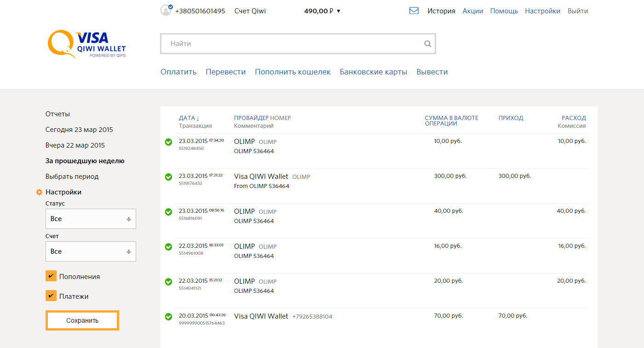
Task: Click Visa QIWI Wallet provider at 17:21:22
Action: click(261, 177)
